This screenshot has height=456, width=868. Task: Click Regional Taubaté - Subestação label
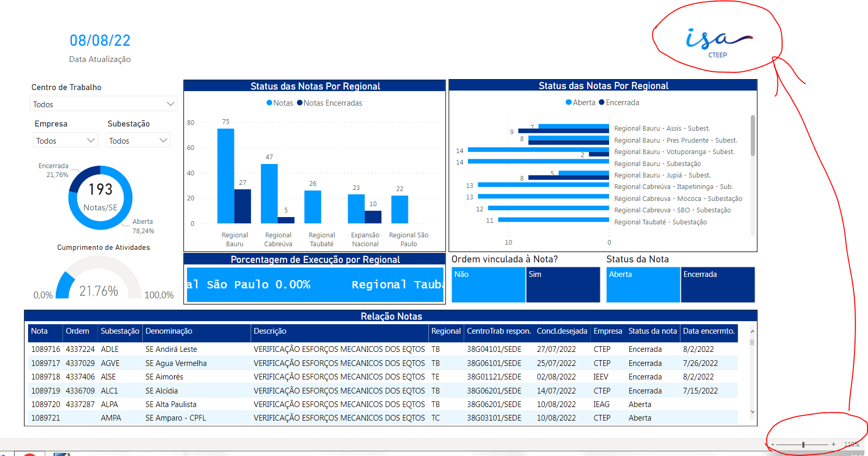coord(661,222)
